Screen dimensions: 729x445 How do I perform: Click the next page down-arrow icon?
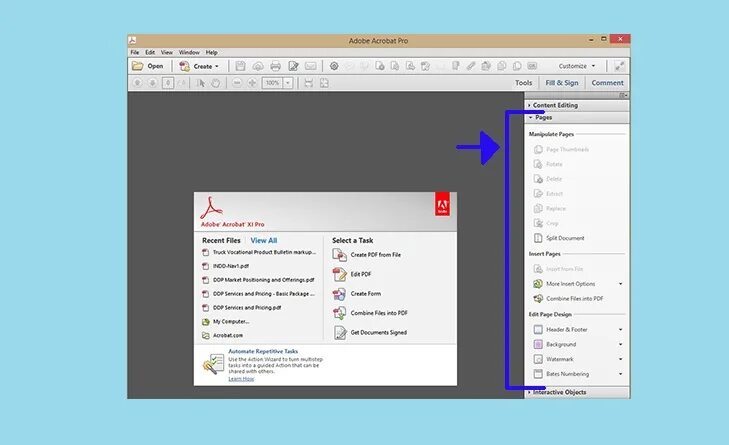point(152,83)
